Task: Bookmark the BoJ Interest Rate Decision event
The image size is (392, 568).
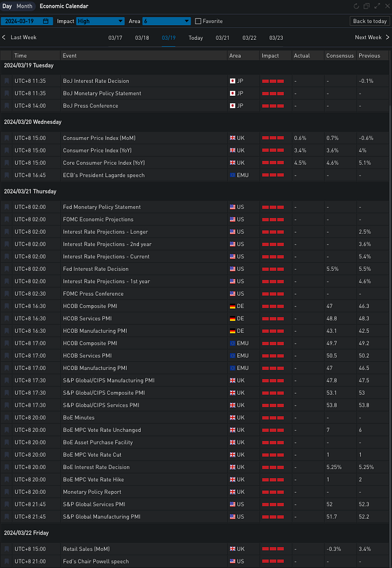Action: (x=7, y=81)
